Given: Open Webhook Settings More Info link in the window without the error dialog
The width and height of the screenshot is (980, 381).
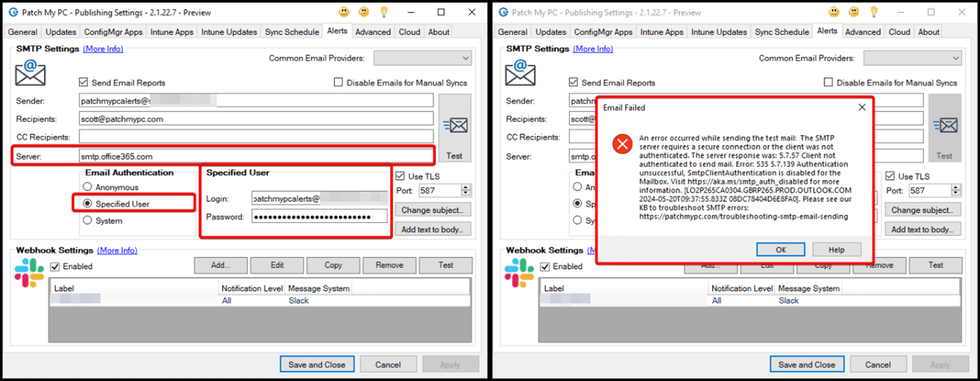Looking at the screenshot, I should pos(117,250).
